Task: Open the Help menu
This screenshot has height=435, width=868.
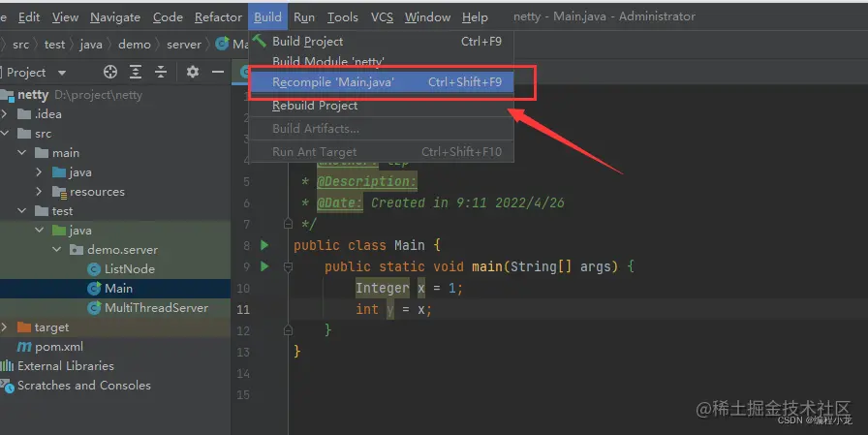Action: pos(475,17)
